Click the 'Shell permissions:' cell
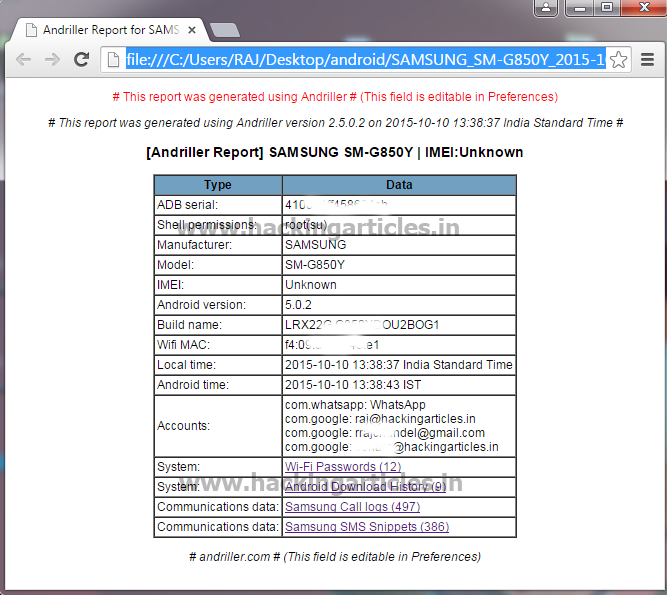The height and width of the screenshot is (595, 667). [x=218, y=225]
